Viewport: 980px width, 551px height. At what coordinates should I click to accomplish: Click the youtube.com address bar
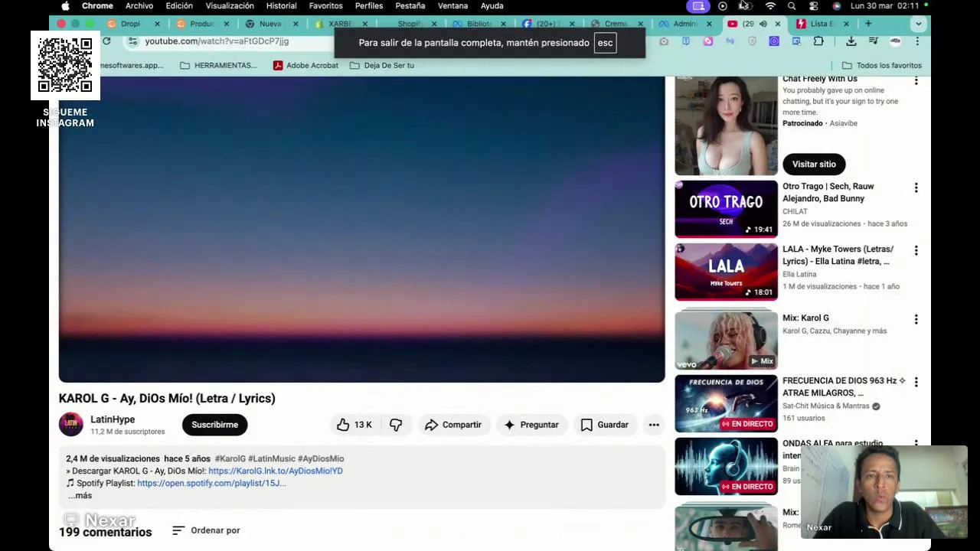pyautogui.click(x=217, y=41)
